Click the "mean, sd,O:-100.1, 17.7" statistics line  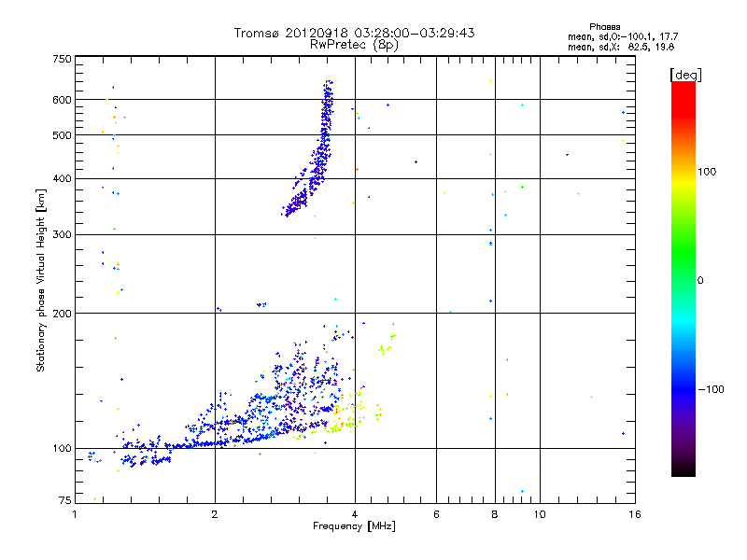(623, 36)
